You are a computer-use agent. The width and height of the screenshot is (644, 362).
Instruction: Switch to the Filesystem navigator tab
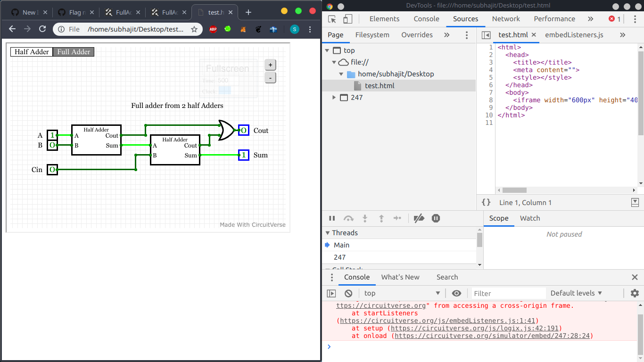(x=372, y=35)
